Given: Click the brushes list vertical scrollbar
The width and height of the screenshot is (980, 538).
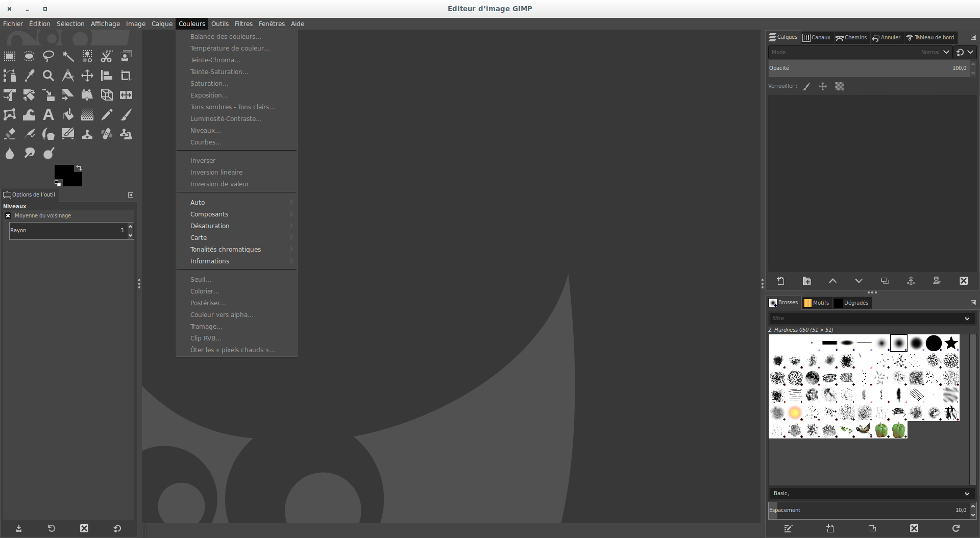Looking at the screenshot, I should 973,409.
